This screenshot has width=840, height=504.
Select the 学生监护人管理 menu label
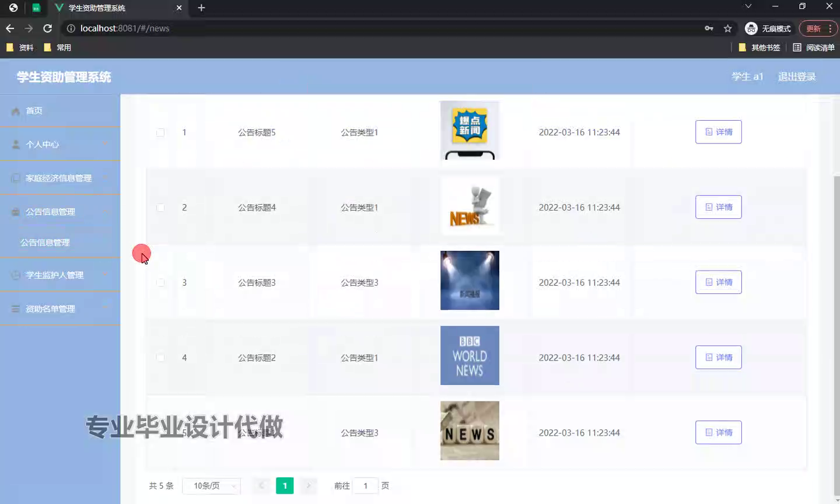point(54,275)
